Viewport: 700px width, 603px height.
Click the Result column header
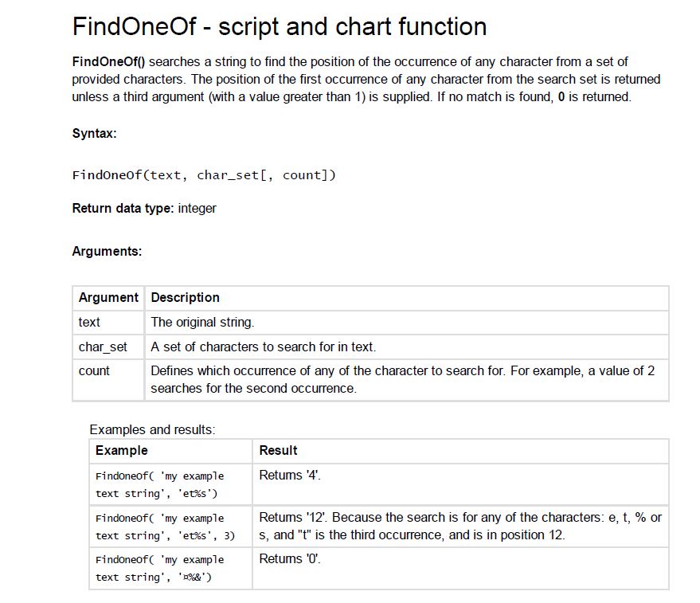point(278,450)
